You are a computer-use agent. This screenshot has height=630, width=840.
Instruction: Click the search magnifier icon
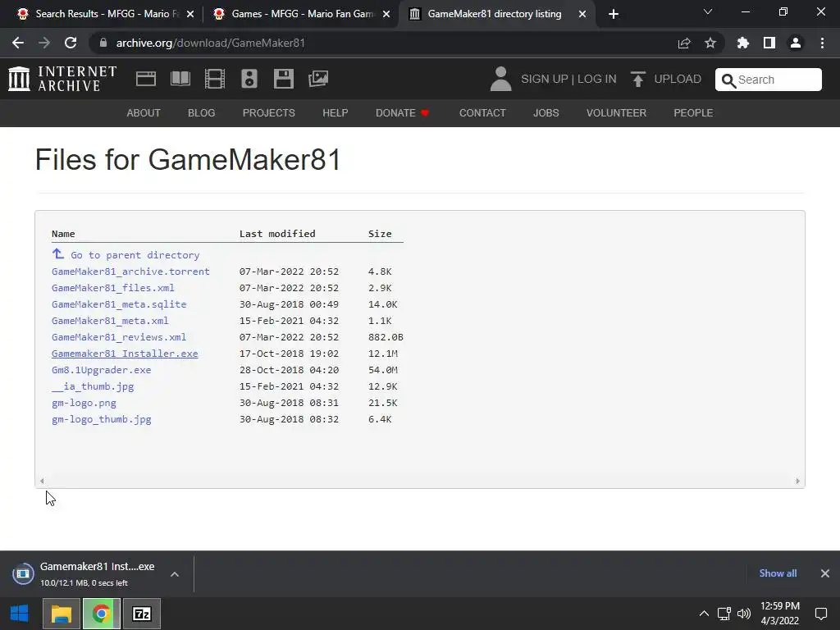click(x=728, y=80)
